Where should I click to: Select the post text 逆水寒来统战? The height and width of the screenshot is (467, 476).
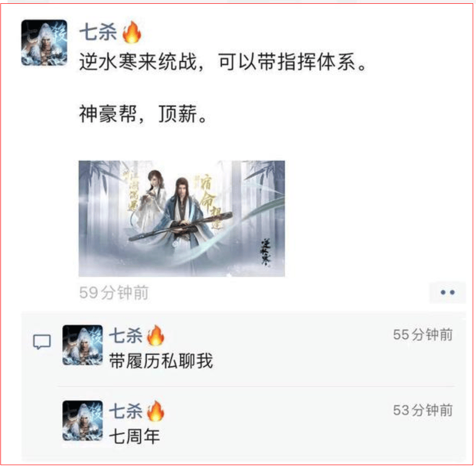coord(138,62)
